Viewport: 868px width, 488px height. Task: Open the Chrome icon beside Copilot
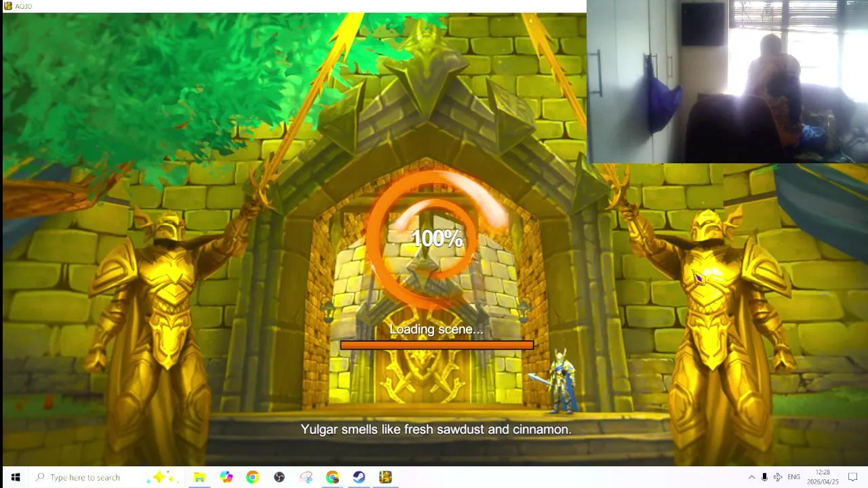click(252, 477)
